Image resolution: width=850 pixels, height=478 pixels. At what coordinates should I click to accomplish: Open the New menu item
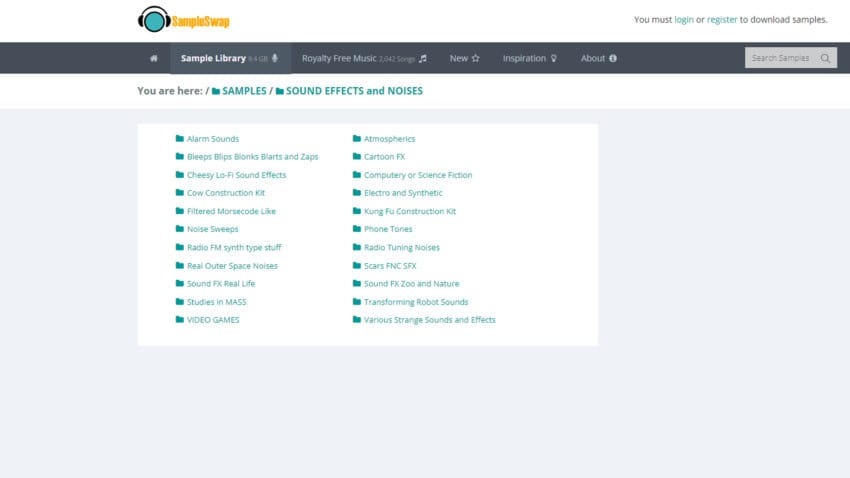[464, 58]
